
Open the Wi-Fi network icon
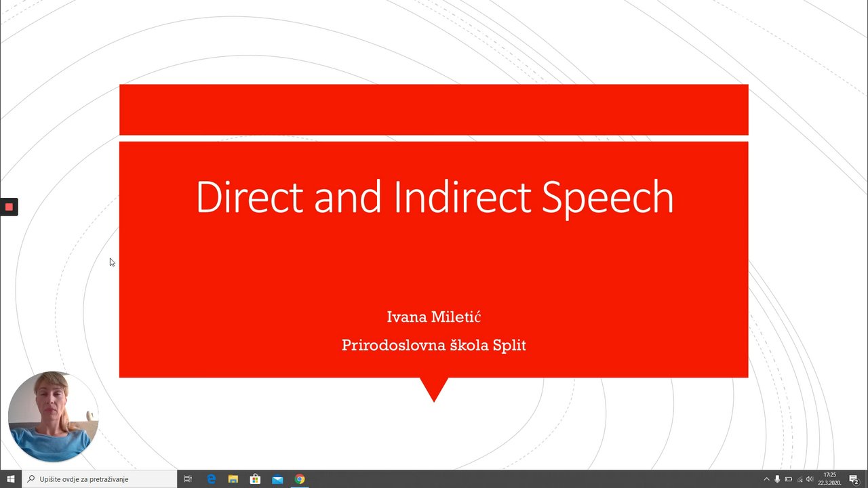pos(800,479)
